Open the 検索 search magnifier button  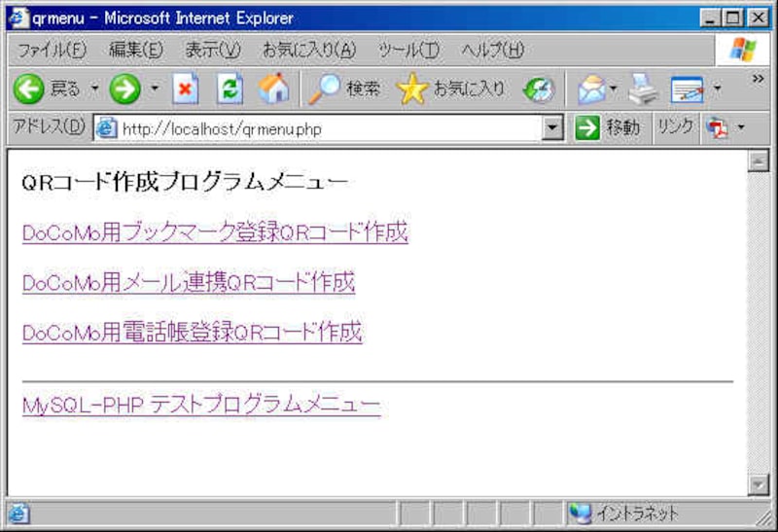(x=343, y=89)
